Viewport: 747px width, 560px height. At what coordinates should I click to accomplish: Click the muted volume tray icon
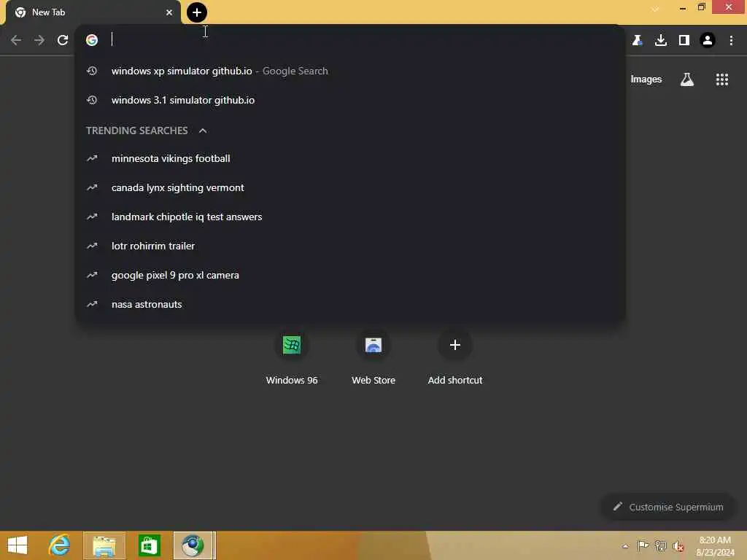(x=678, y=545)
